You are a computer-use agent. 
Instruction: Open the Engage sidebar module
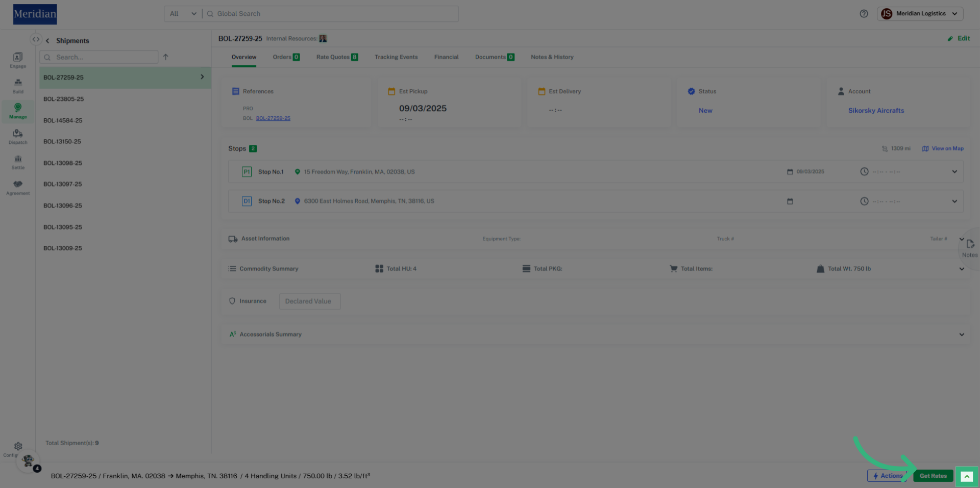[x=18, y=59]
